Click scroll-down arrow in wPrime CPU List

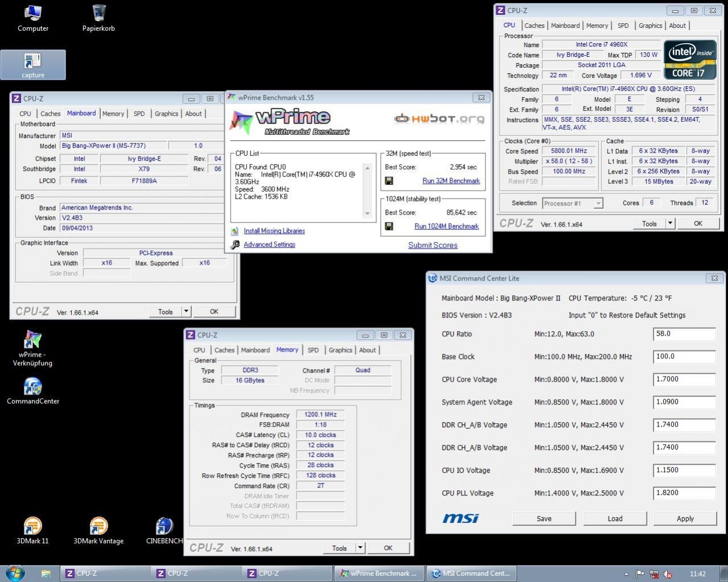coord(367,213)
